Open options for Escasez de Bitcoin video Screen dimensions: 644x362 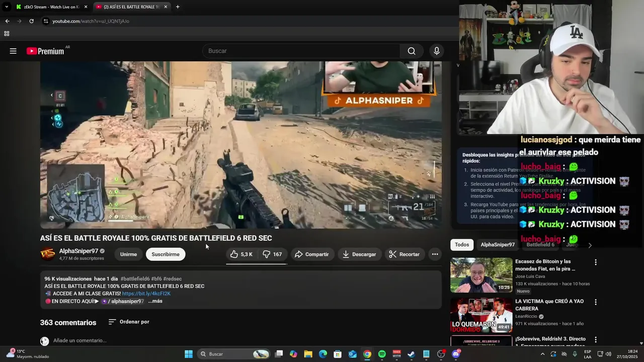pos(596,262)
